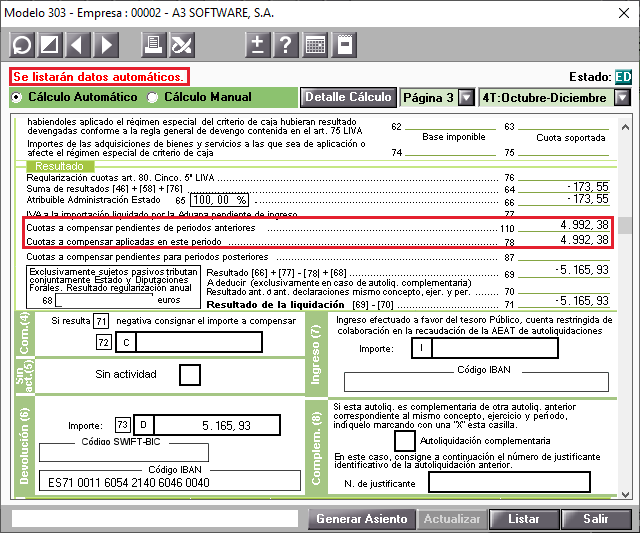Click the Detalle Cálculo button
640x533 pixels.
348,97
